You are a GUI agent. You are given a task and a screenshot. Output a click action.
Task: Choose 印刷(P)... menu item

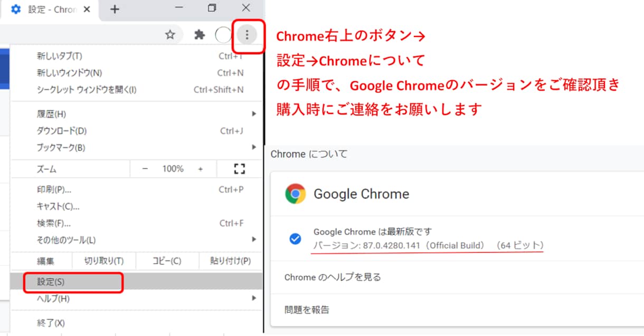click(x=137, y=189)
